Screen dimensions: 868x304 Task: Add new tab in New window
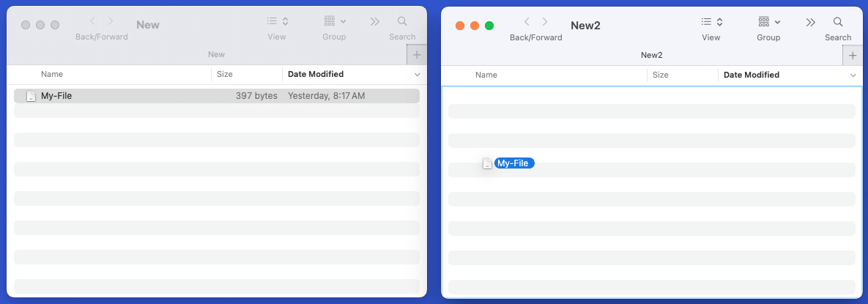click(417, 55)
